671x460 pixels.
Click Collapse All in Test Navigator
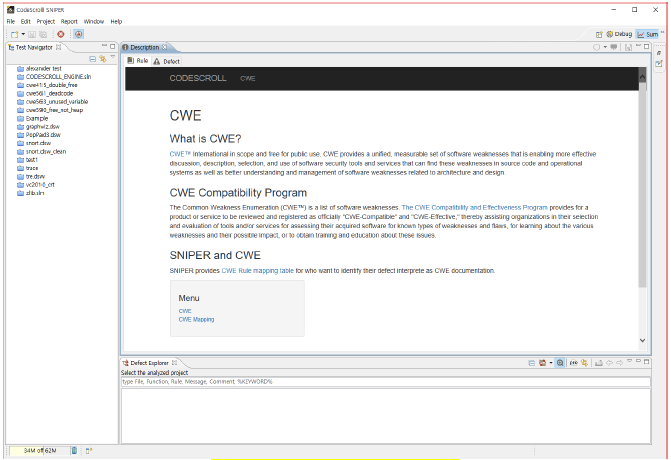pos(92,59)
